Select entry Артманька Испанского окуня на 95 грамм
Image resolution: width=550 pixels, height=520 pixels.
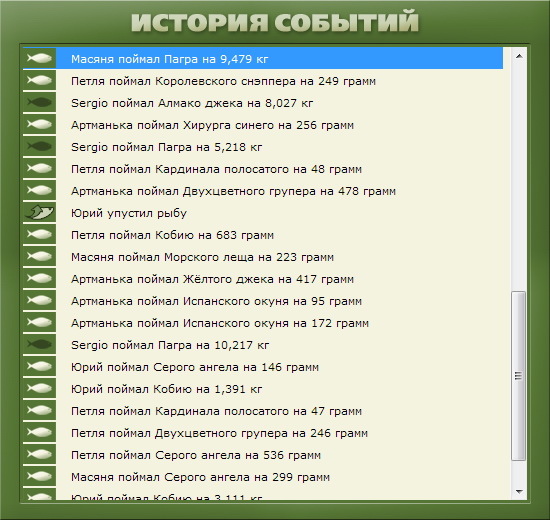coord(263,300)
